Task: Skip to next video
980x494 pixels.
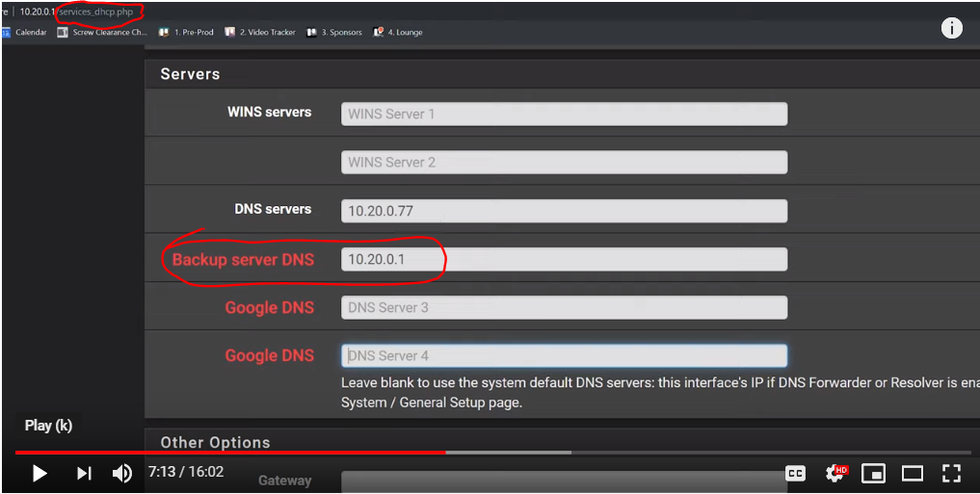Action: [84, 474]
